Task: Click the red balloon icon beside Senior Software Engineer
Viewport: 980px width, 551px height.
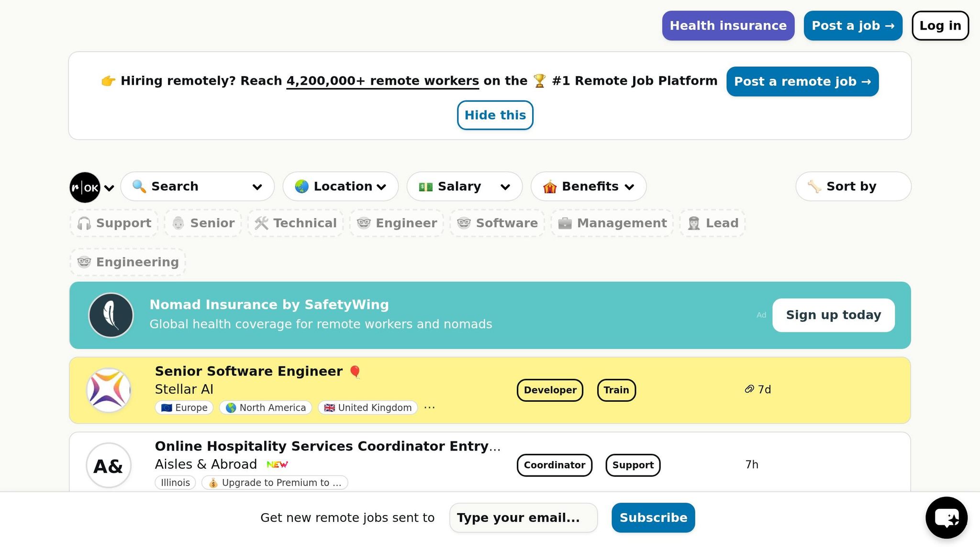Action: [x=355, y=372]
